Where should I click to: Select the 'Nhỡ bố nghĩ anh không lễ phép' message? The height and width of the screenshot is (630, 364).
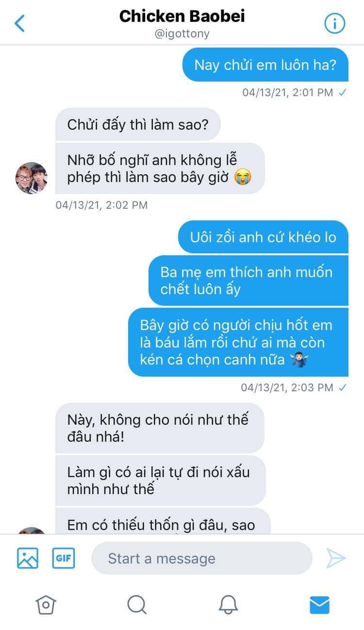pyautogui.click(x=160, y=168)
